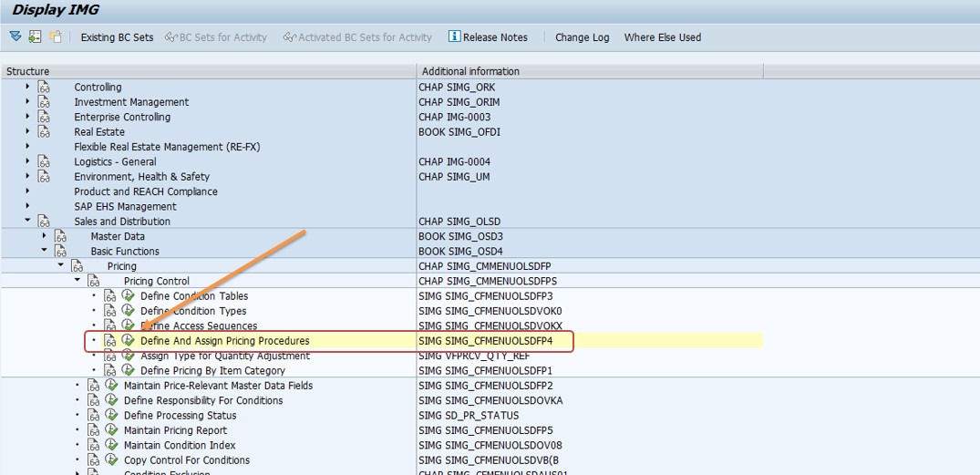Screen dimensions: 980x475
Task: Select Define Condition Types row
Action: (193, 311)
